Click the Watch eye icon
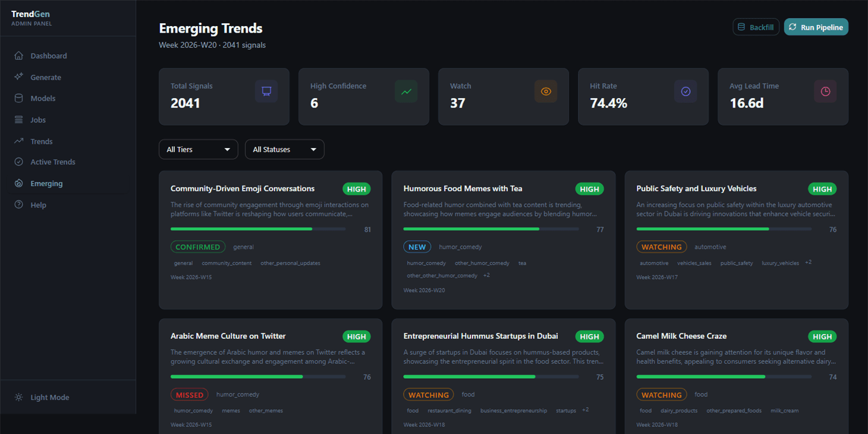 pos(546,92)
